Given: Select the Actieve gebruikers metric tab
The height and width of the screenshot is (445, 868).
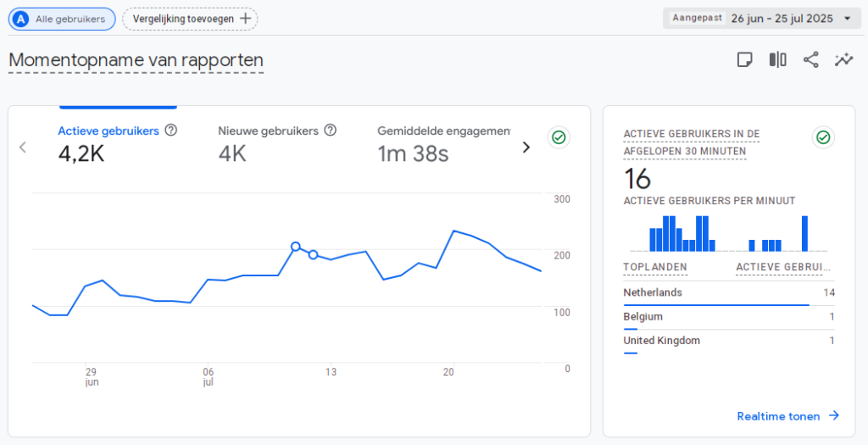Looking at the screenshot, I should tap(117, 145).
